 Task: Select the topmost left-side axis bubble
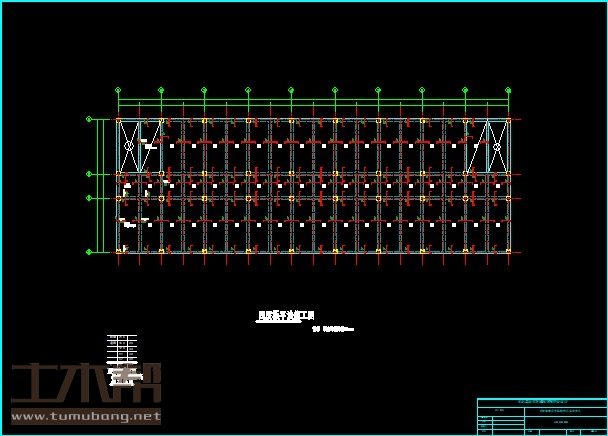pyautogui.click(x=89, y=120)
